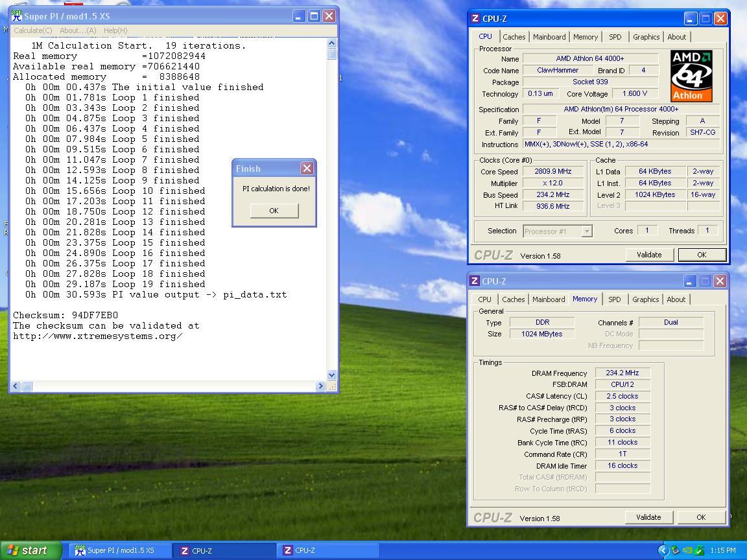Switch to second CPU-Z taskbar button

(x=327, y=550)
